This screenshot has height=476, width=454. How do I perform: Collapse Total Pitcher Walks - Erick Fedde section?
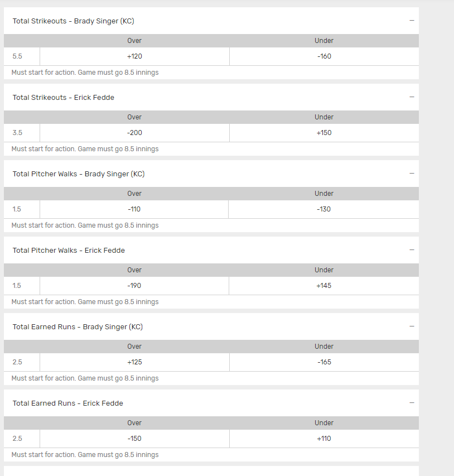point(412,250)
